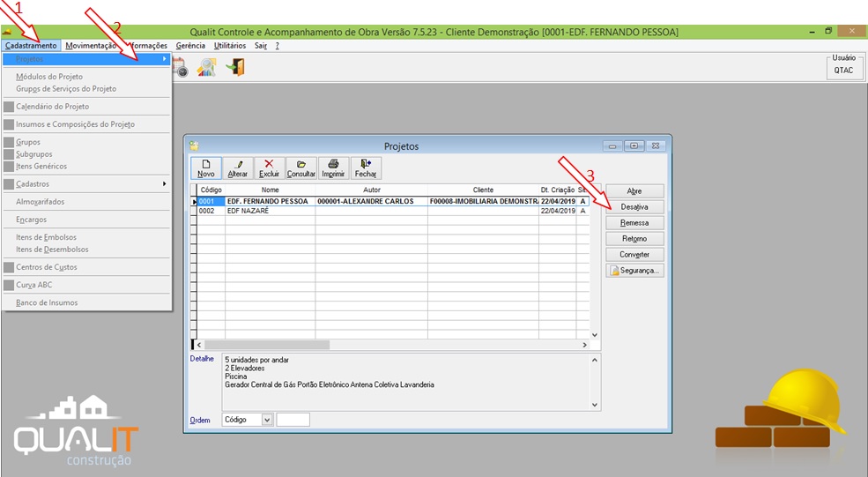Viewport: 868px width, 477px height.
Task: Click the Novo toolbar button
Action: pyautogui.click(x=206, y=168)
